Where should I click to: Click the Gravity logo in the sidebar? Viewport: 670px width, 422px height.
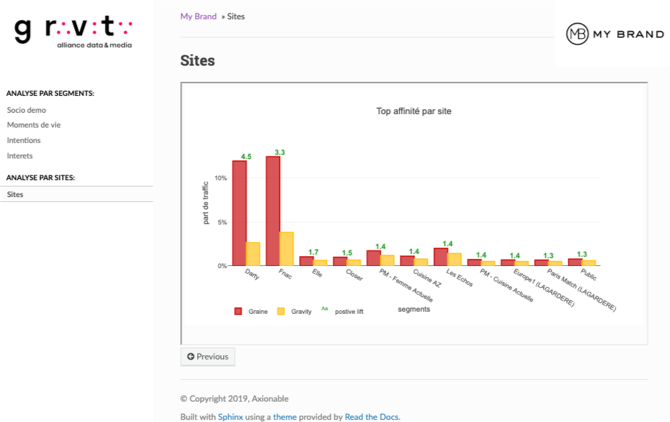(72, 30)
